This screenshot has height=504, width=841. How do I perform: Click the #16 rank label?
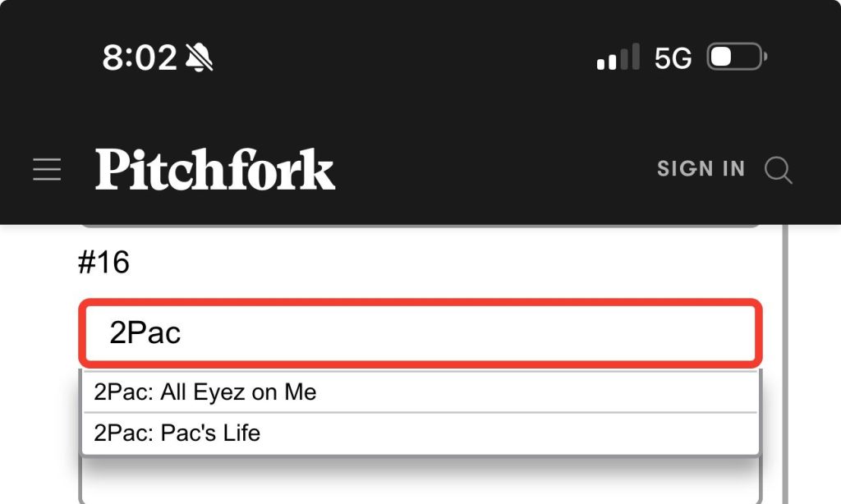[103, 263]
